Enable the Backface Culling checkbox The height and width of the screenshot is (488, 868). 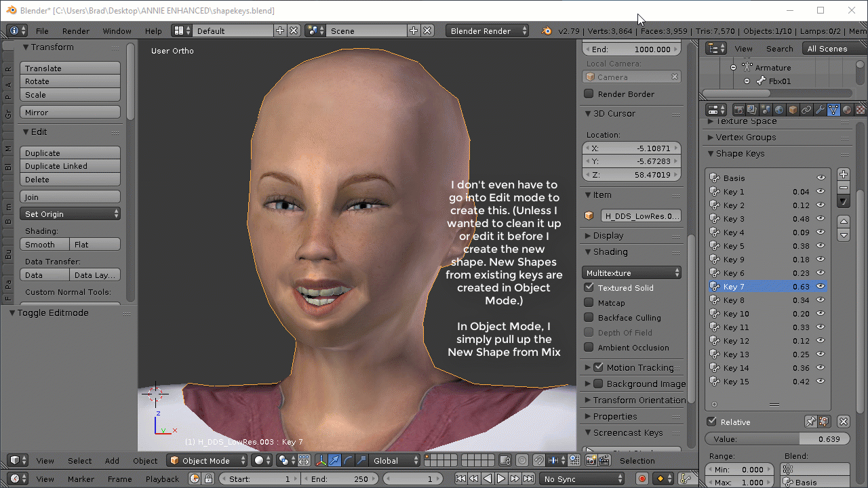589,318
